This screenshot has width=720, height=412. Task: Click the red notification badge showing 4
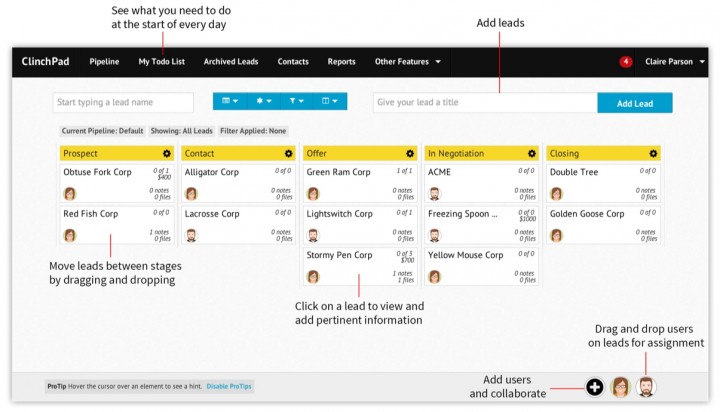[625, 62]
